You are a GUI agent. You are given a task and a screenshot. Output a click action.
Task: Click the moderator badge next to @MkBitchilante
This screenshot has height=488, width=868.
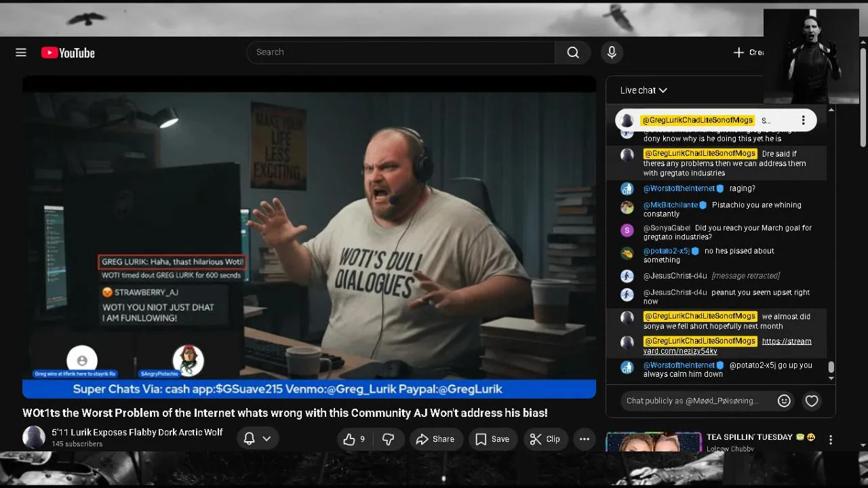[703, 205]
